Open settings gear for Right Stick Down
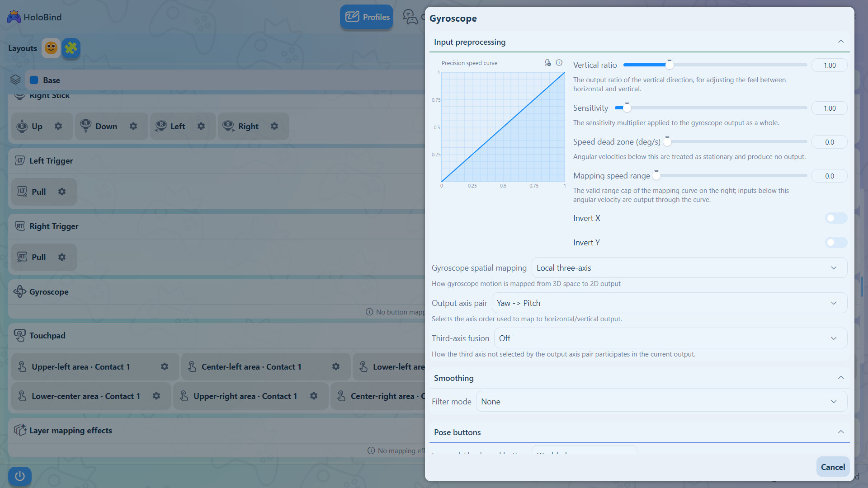The image size is (868, 488). (x=133, y=127)
